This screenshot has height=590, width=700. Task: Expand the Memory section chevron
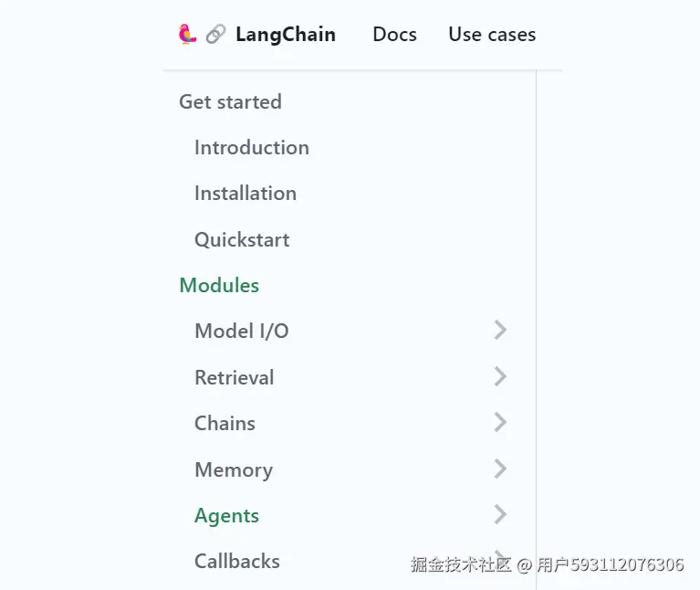tap(500, 469)
